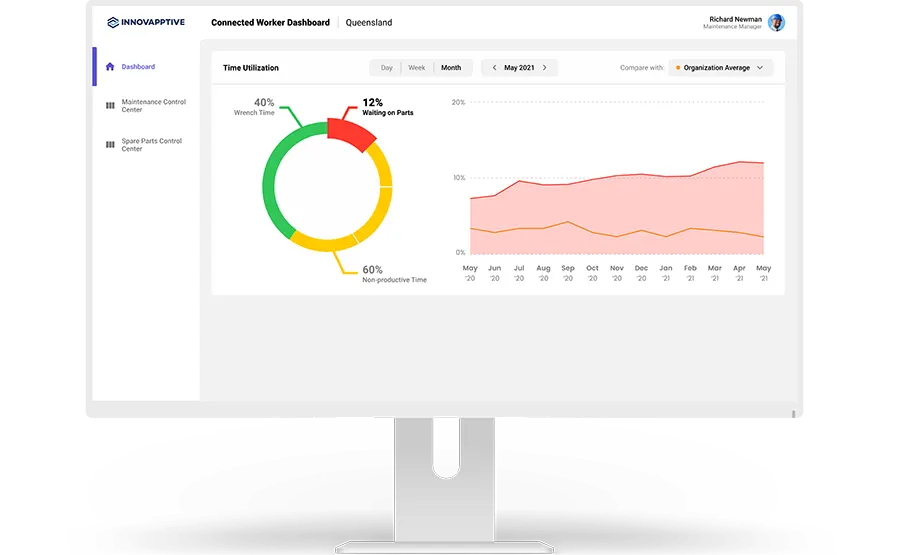This screenshot has width=903, height=555.
Task: Click the 40% Wrench Time label
Action: point(255,107)
